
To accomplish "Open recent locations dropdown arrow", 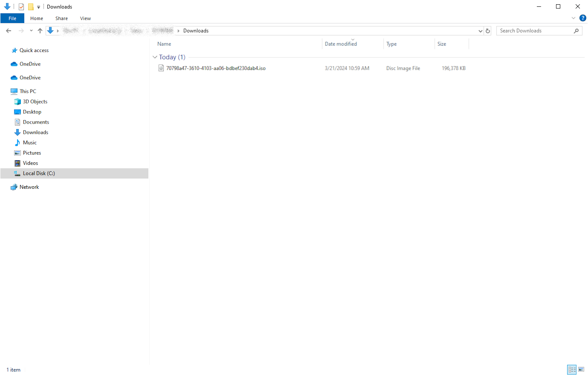I will click(x=31, y=31).
